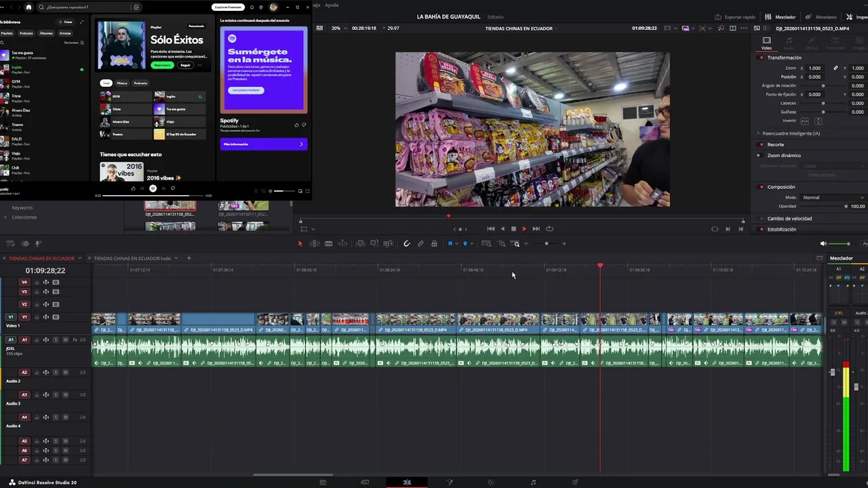Click the flip horizontal Invertir icon

point(805,121)
